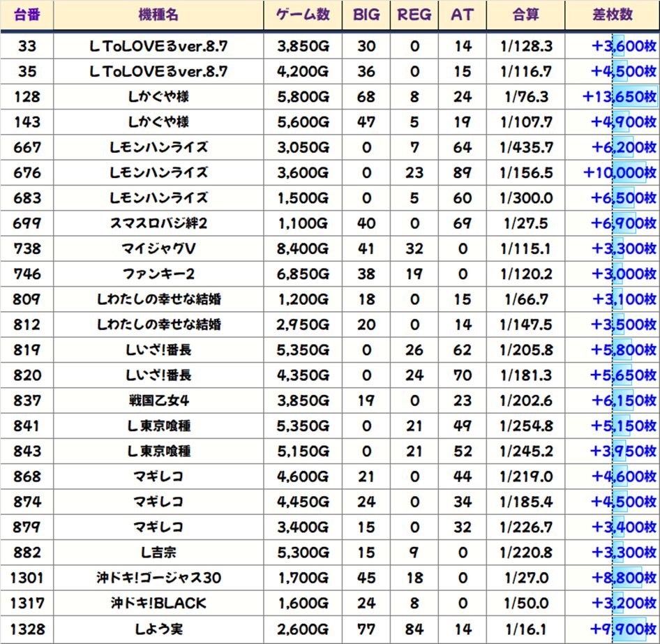This screenshot has height=644, width=660.
Task: Click the +6,150枚 value
Action: (x=624, y=400)
